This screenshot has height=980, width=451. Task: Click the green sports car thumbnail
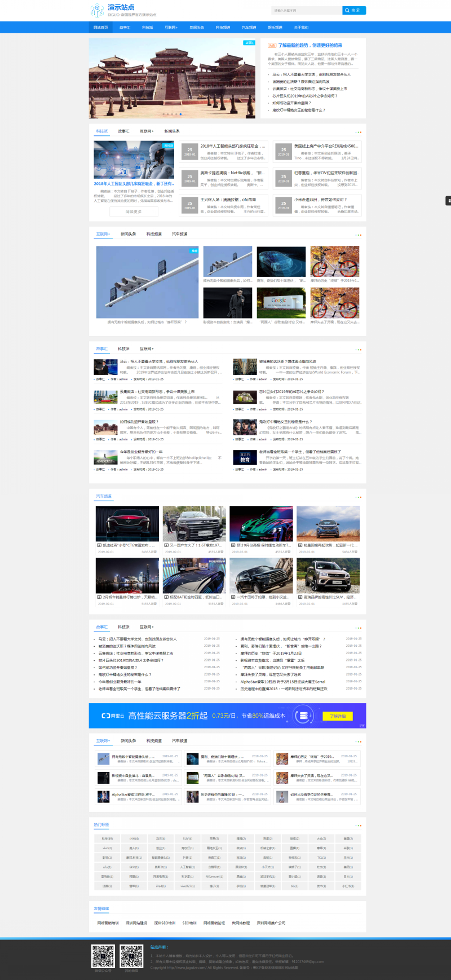pos(261,524)
